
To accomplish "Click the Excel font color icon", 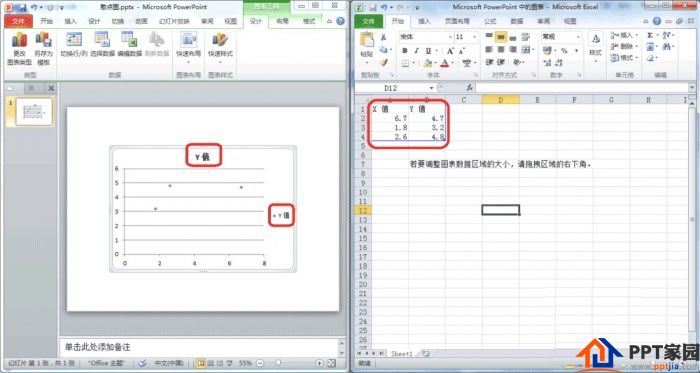I will [445, 63].
